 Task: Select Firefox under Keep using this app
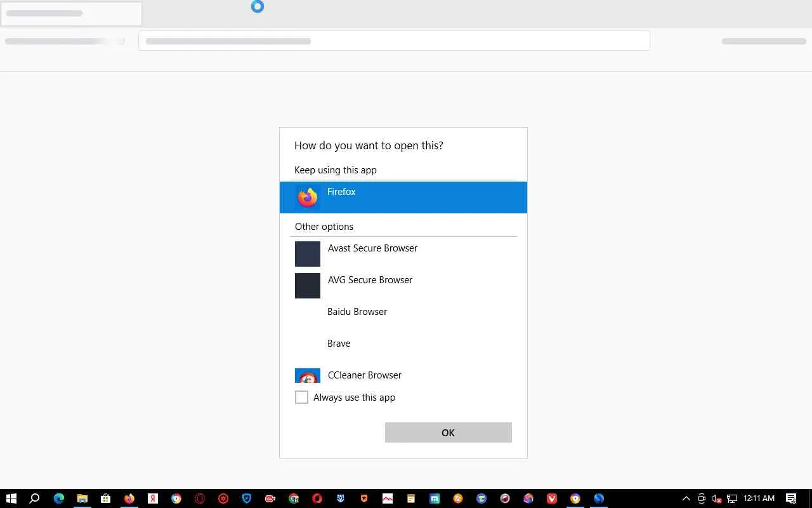pyautogui.click(x=403, y=197)
